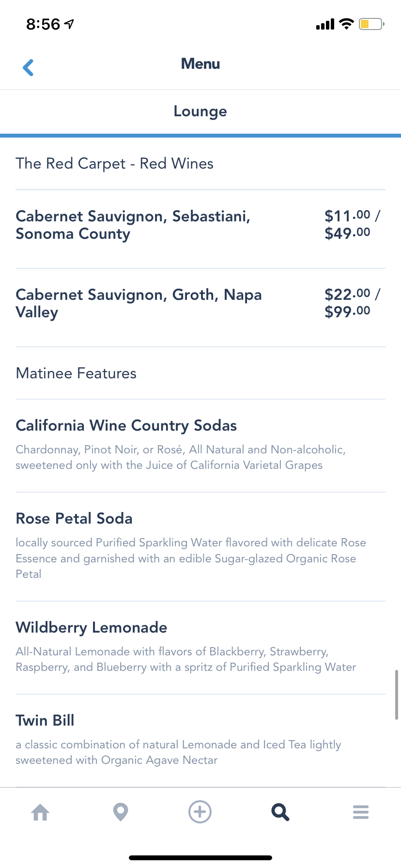Tap the $11.00 / $49.00 price
This screenshot has width=401, height=868.
[352, 224]
